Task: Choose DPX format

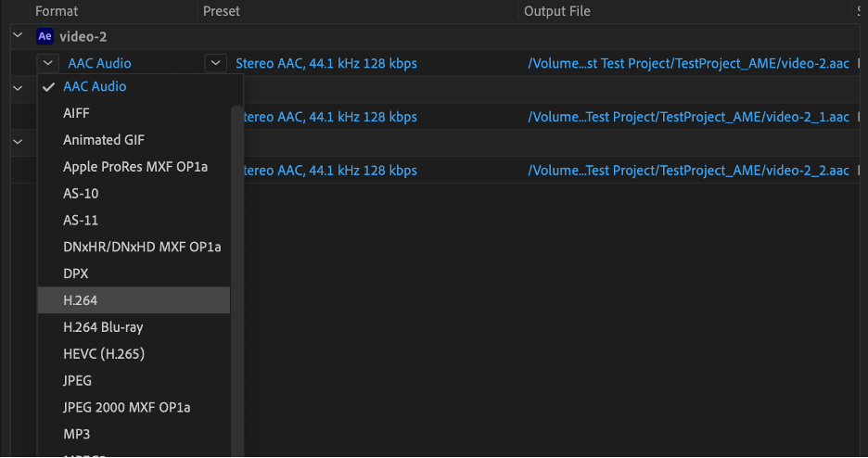Action: coord(134,274)
